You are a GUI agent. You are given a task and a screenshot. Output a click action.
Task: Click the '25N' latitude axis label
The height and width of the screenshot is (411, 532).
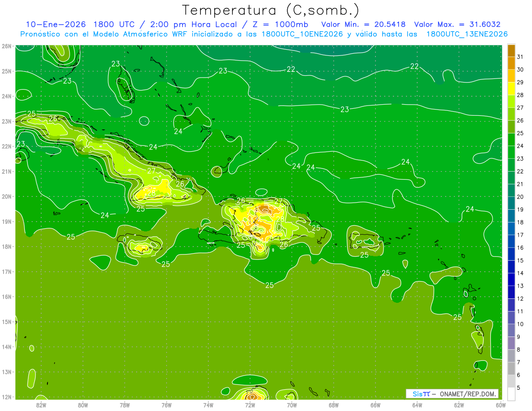6,71
